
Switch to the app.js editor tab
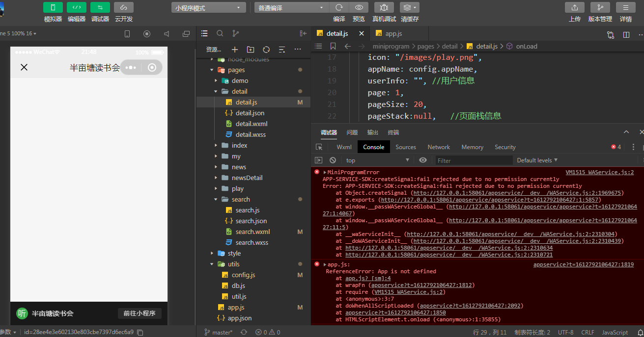coord(394,34)
